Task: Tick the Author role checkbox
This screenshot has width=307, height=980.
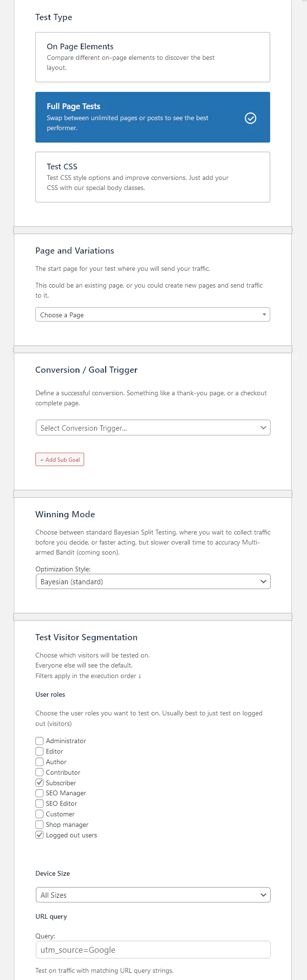Action: coord(40,762)
